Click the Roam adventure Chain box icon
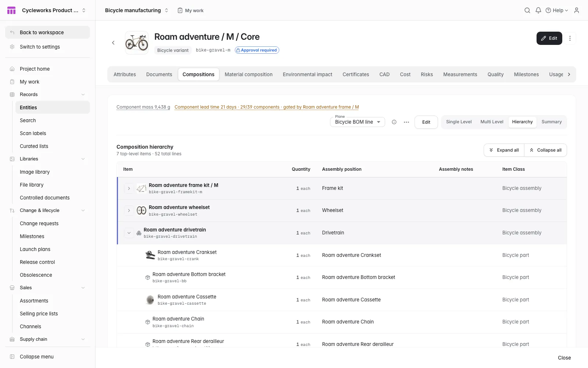 pyautogui.click(x=147, y=322)
